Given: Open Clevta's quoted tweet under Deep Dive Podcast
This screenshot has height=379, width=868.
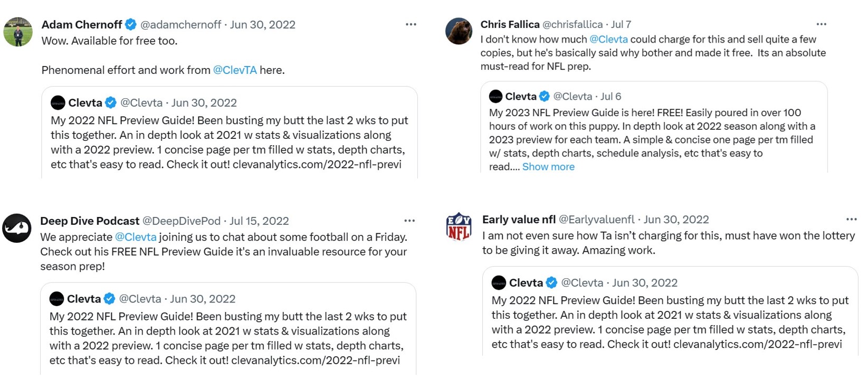Looking at the screenshot, I should click(228, 338).
